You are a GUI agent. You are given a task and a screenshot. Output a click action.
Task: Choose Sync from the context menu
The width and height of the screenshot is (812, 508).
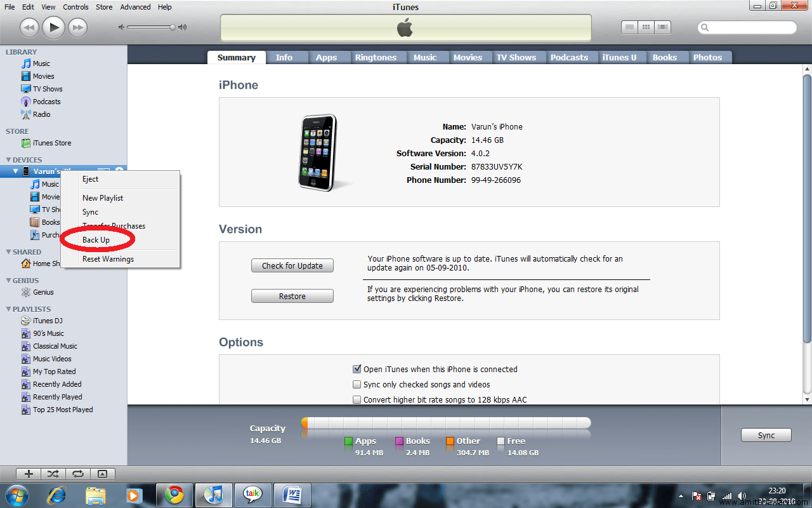click(x=120, y=212)
